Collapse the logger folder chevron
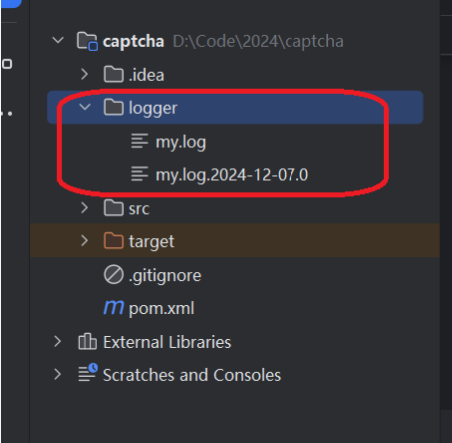The image size is (452, 443). coord(85,107)
